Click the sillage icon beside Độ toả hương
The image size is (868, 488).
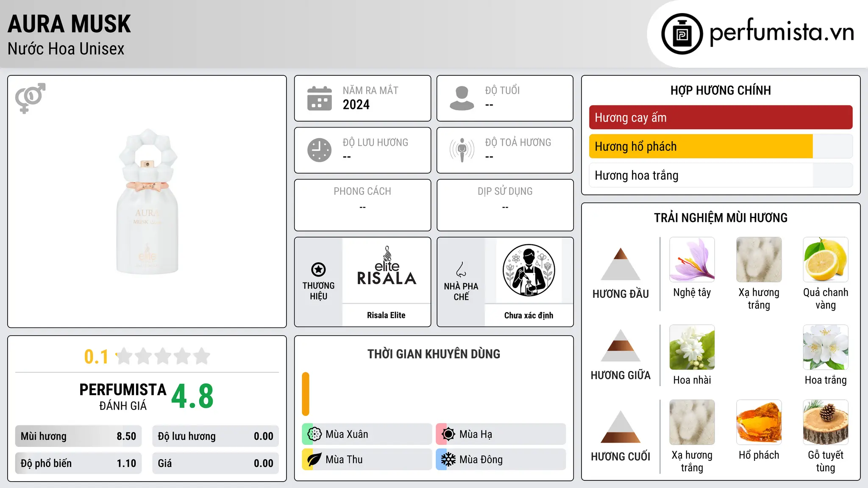[x=462, y=150]
